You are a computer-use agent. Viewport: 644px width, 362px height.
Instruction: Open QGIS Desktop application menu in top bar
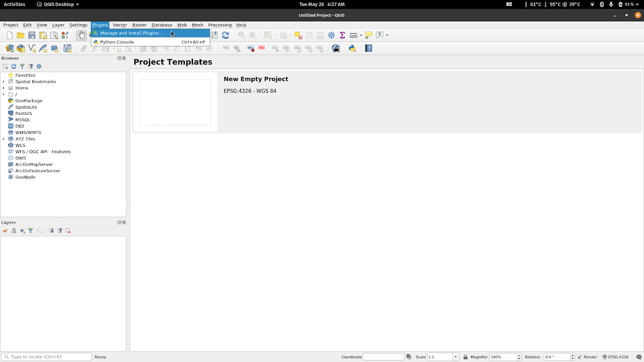(58, 4)
